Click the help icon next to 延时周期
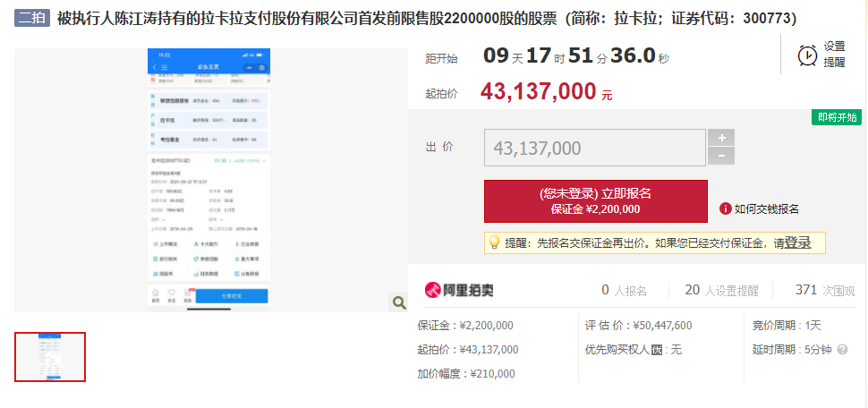This screenshot has width=868, height=408. click(x=843, y=350)
